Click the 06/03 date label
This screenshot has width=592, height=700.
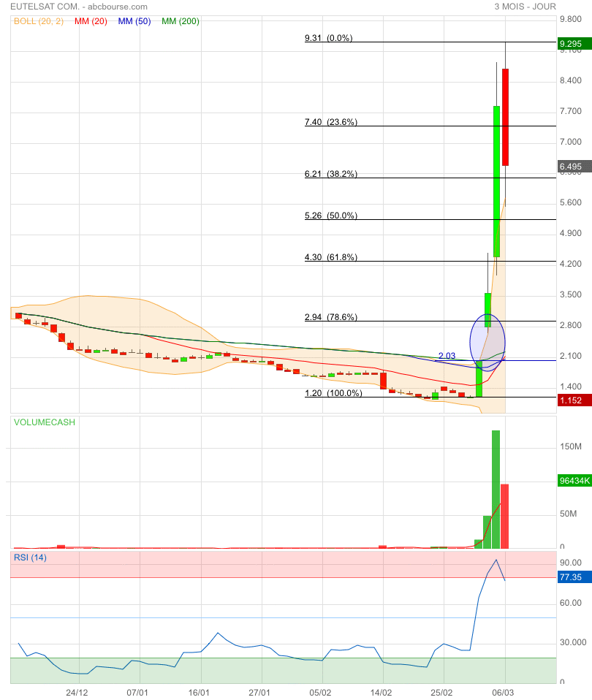(503, 693)
